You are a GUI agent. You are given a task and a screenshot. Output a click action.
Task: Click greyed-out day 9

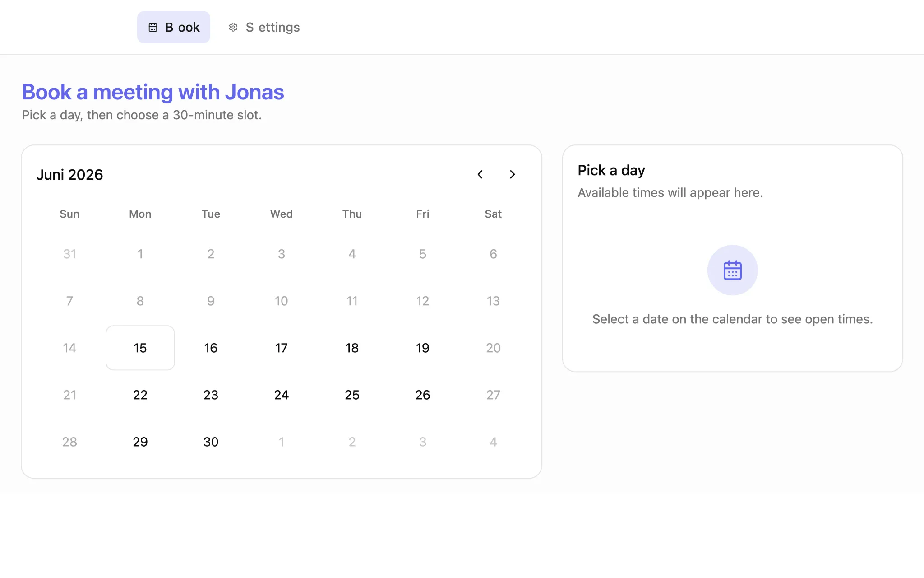point(211,301)
